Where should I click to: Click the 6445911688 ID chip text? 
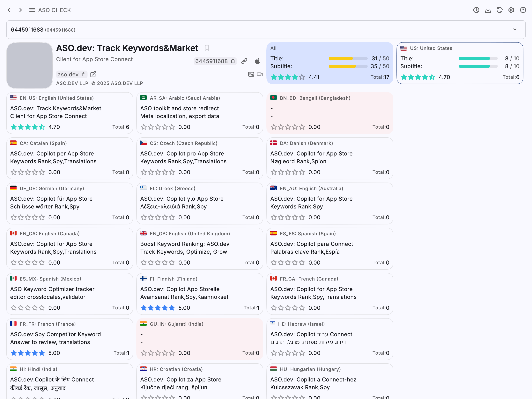point(211,61)
